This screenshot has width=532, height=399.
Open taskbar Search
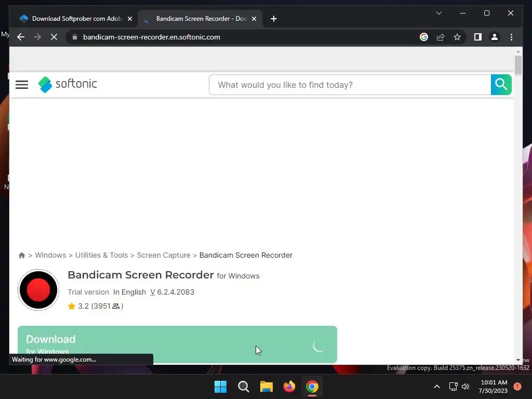(x=243, y=387)
